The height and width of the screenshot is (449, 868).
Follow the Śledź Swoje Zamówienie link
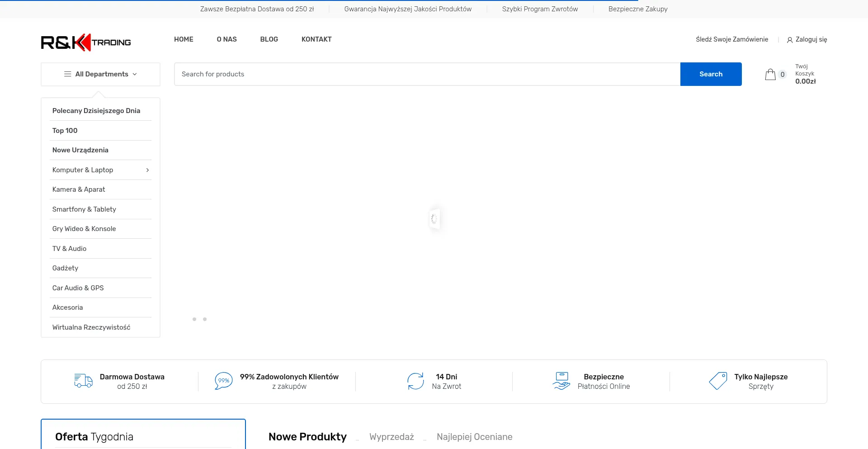(731, 39)
